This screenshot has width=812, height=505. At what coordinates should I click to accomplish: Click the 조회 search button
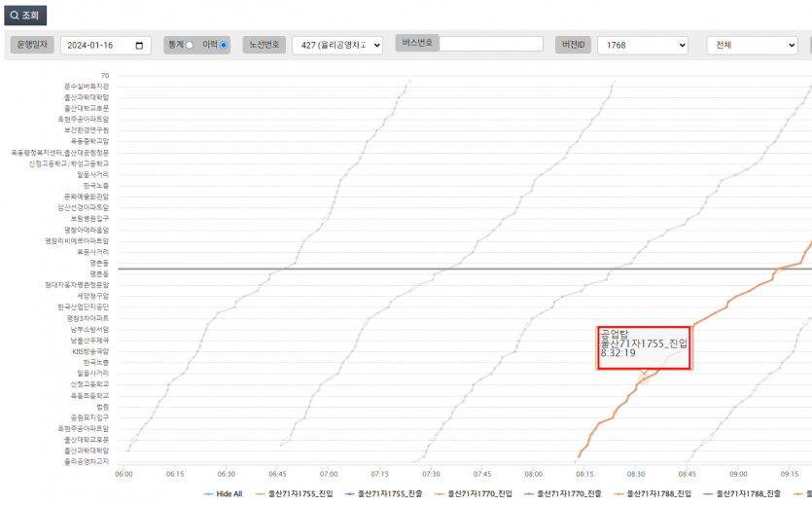pyautogui.click(x=23, y=15)
